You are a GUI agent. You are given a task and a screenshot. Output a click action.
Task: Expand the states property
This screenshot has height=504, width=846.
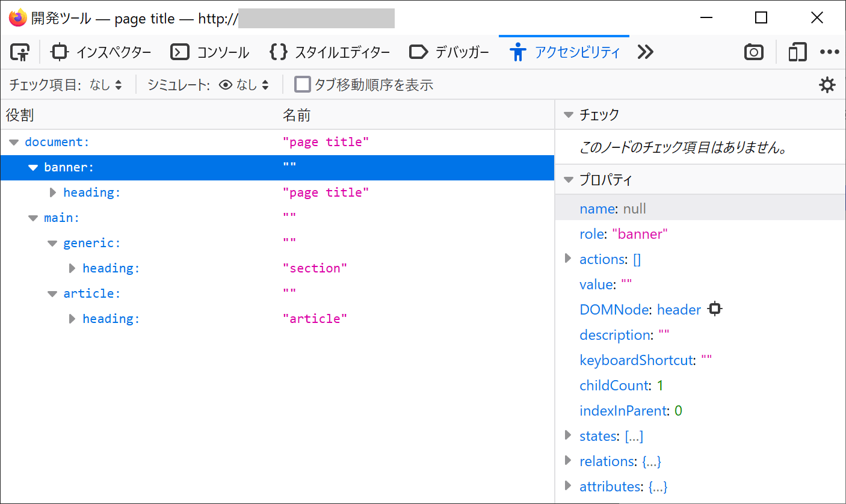point(567,435)
